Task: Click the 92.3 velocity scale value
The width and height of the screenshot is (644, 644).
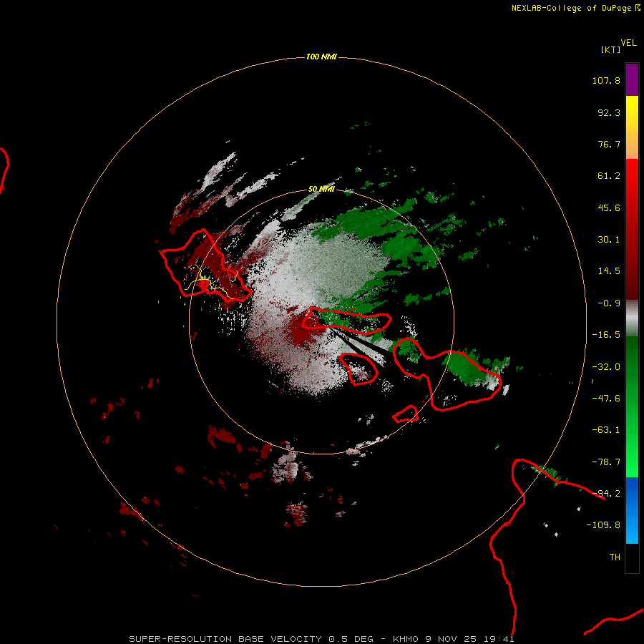Action: coord(609,112)
